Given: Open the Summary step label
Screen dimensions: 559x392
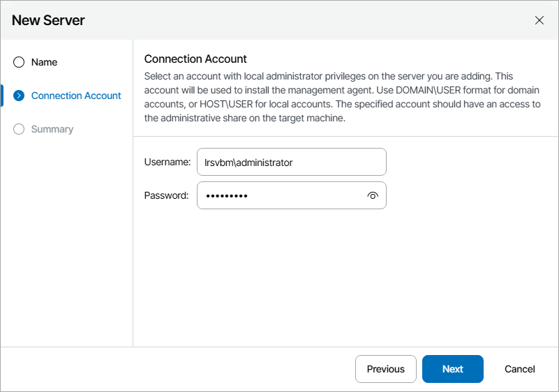Looking at the screenshot, I should point(52,129).
